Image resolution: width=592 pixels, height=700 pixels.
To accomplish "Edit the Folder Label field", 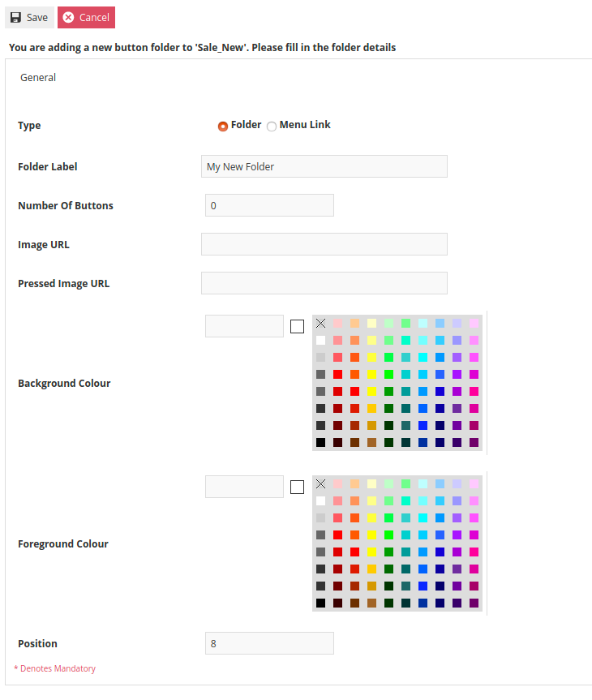I will click(x=324, y=166).
